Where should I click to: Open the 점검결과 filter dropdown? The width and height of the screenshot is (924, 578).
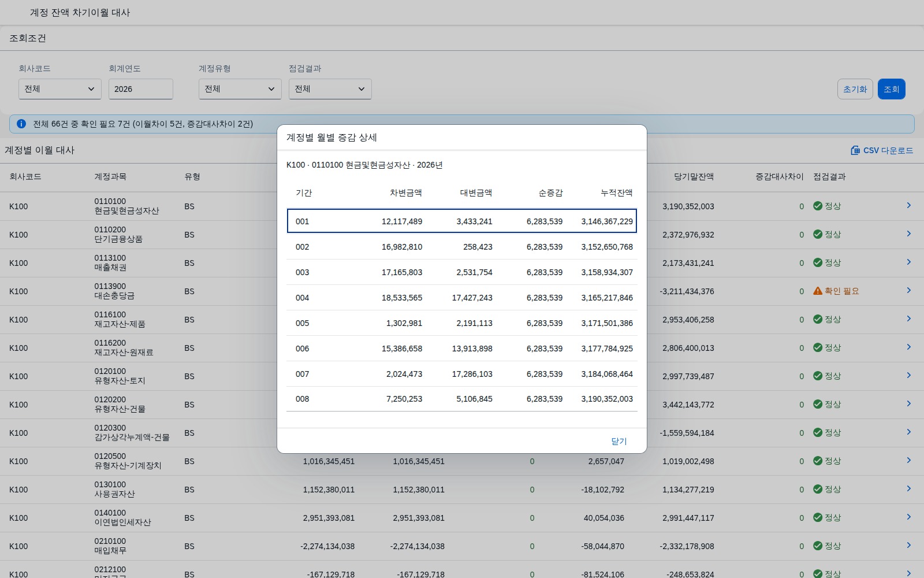pos(330,89)
